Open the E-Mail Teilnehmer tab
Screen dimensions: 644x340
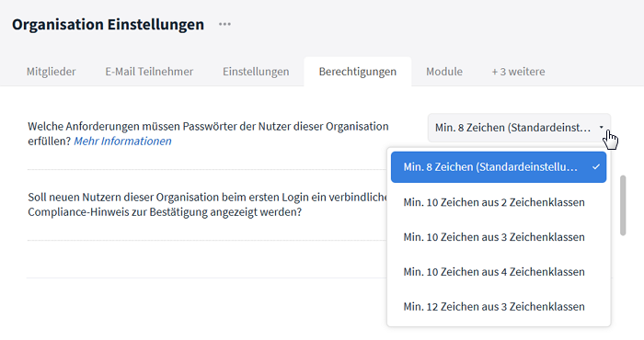coord(149,72)
